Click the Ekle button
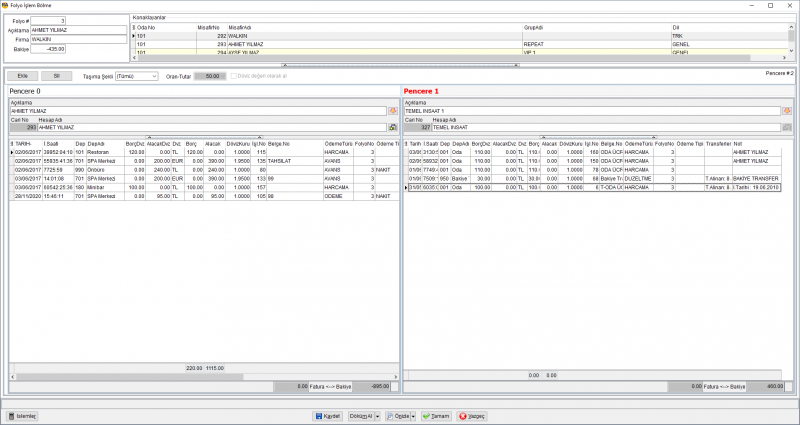This screenshot has height=425, width=800. point(22,76)
